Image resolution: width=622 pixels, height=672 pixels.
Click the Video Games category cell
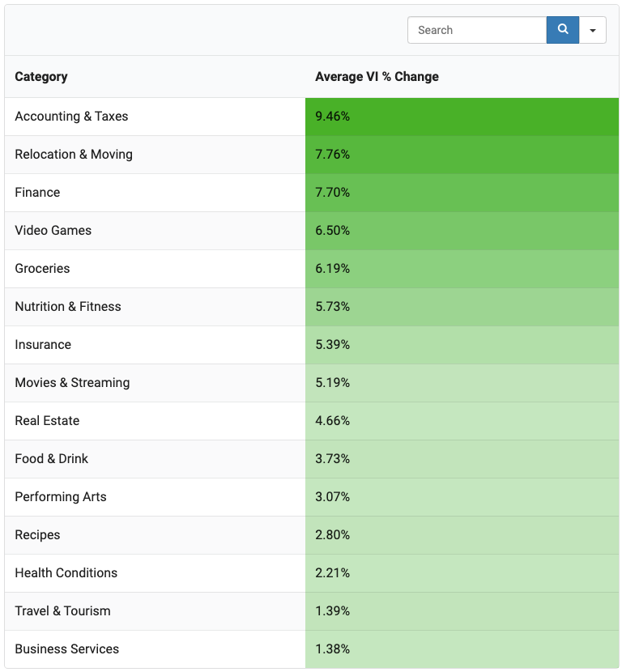point(155,231)
